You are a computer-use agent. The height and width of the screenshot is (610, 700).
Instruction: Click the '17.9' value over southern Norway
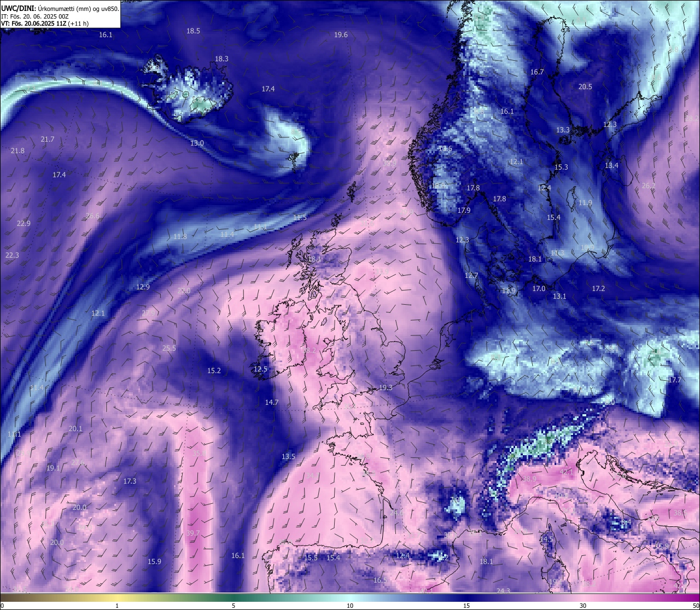pos(464,211)
